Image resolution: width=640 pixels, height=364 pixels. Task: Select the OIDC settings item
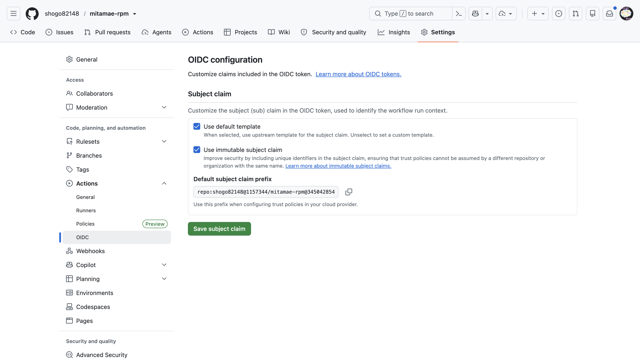117,237
